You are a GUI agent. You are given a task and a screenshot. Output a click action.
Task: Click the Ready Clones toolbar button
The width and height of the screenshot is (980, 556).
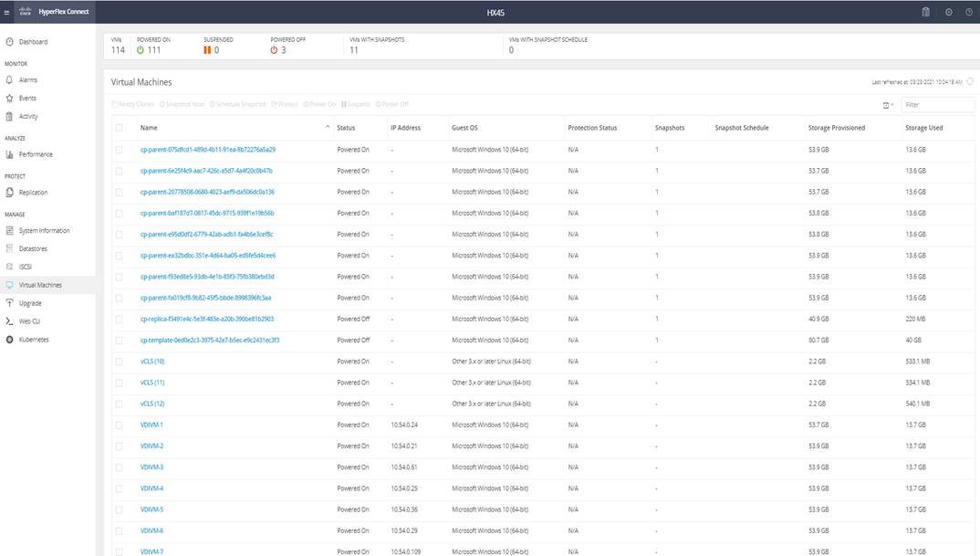132,104
